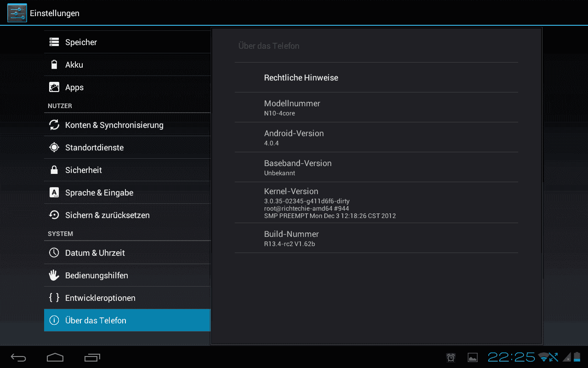This screenshot has height=368, width=588.
Task: Open the Entwickleroptionen settings
Action: click(127, 298)
